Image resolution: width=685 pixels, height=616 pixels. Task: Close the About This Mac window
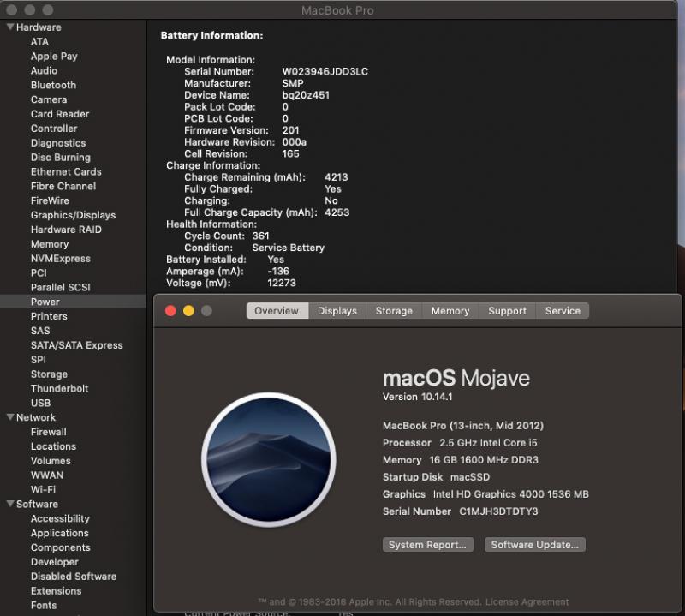[170, 311]
